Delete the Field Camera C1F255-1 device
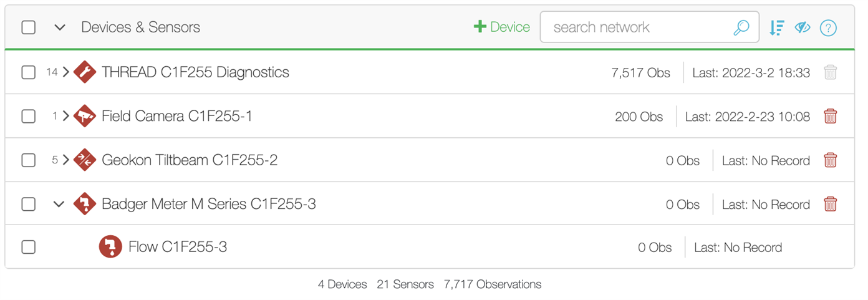Screen dimensions: 868x300 click(830, 116)
